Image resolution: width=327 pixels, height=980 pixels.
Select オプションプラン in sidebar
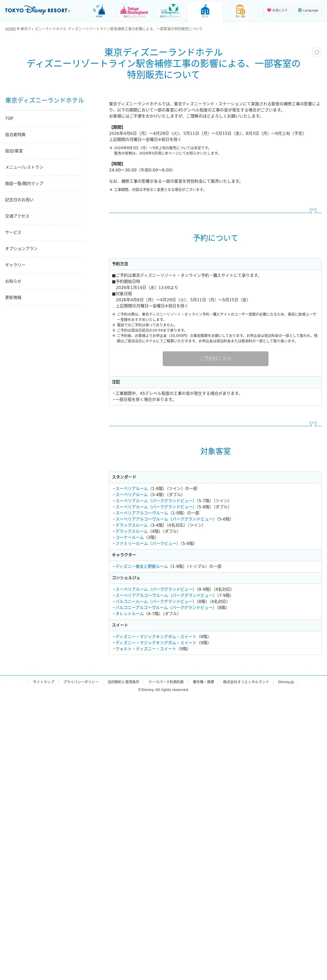[45, 249]
